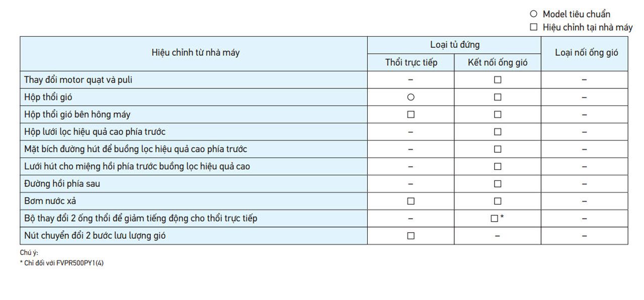Click the circle symbol in Hộp thổi gió row

411,97
